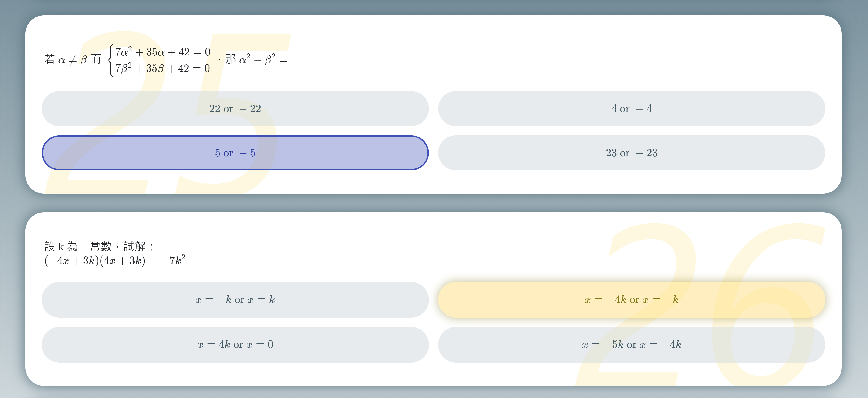Image resolution: width=868 pixels, height=398 pixels.
Task: Click the "那 α² − β² =" expression
Action: [256, 59]
